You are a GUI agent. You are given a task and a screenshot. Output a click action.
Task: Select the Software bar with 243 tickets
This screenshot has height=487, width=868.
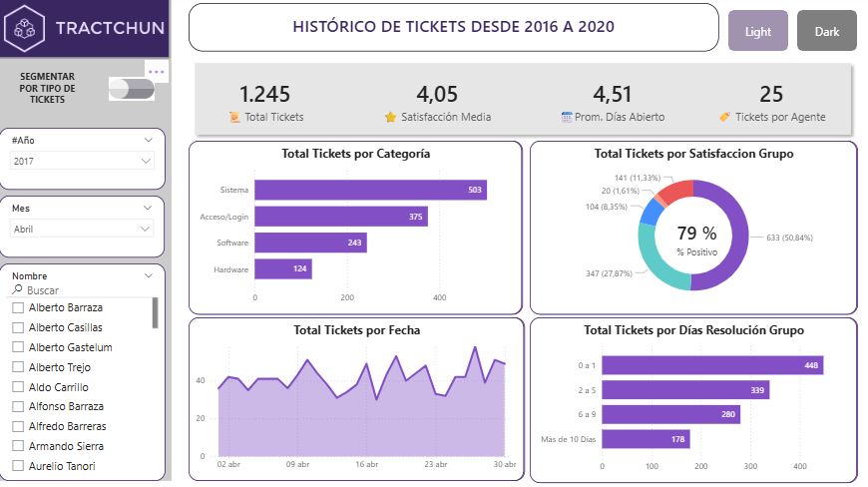point(310,243)
